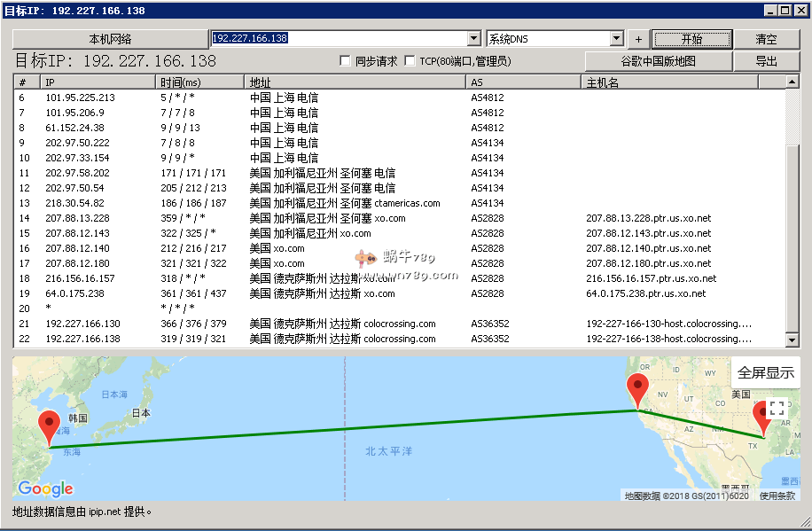This screenshot has height=531, width=812.
Task: Open 谷歌中国版地图 map option
Action: tap(658, 61)
